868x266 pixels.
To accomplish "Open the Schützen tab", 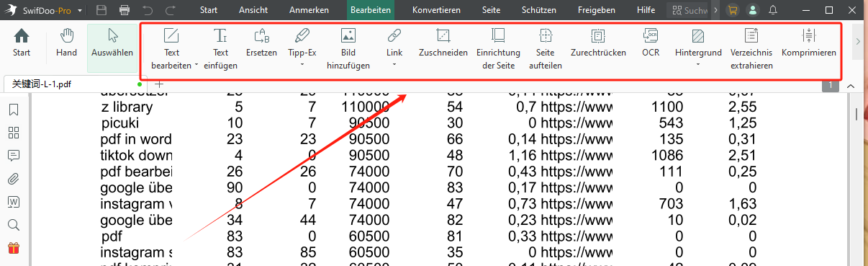I will pyautogui.click(x=538, y=10).
